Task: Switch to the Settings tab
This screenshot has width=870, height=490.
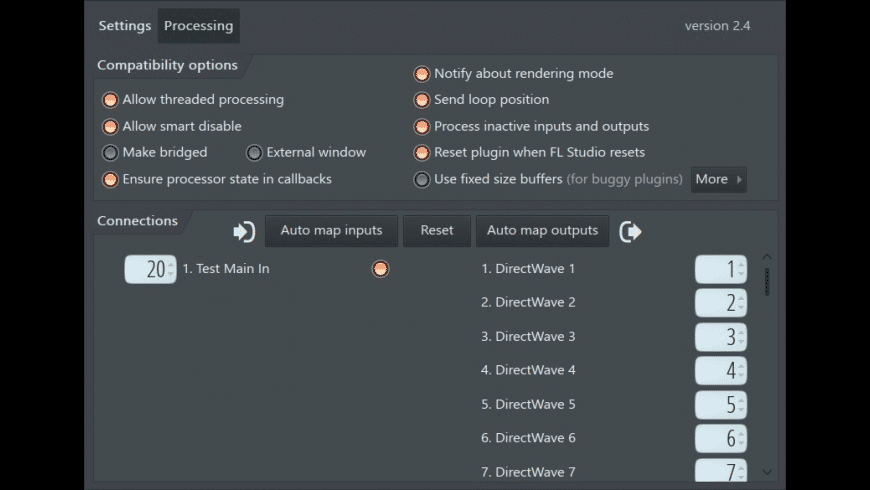Action: point(124,26)
